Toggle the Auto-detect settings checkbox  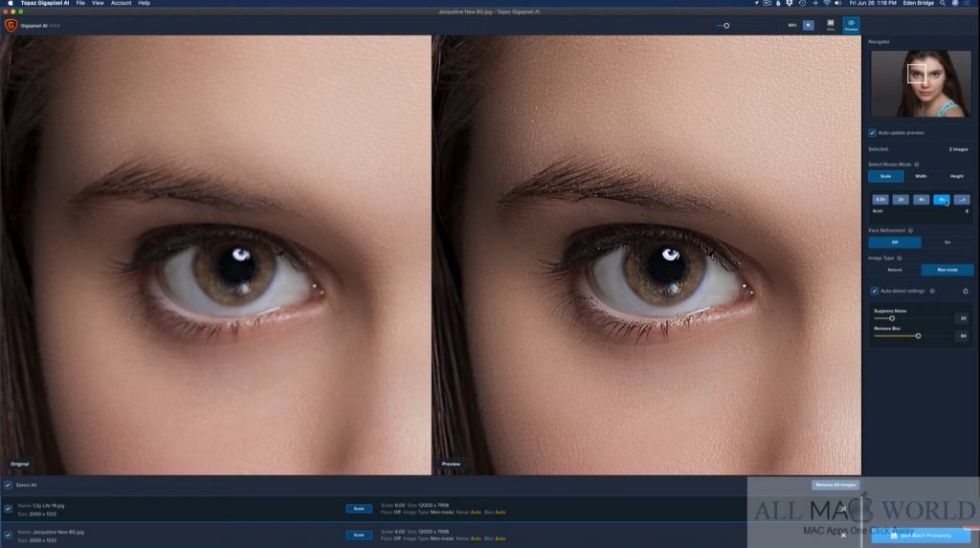[x=874, y=291]
